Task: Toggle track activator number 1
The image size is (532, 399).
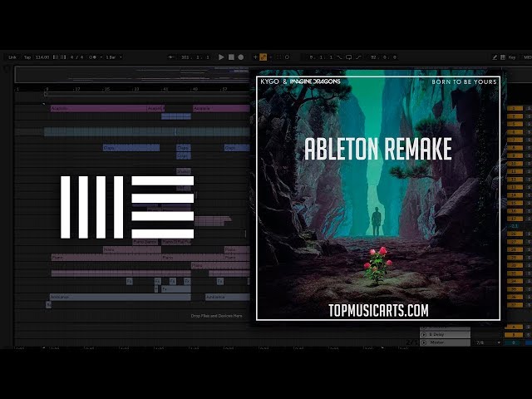Action: (x=515, y=108)
